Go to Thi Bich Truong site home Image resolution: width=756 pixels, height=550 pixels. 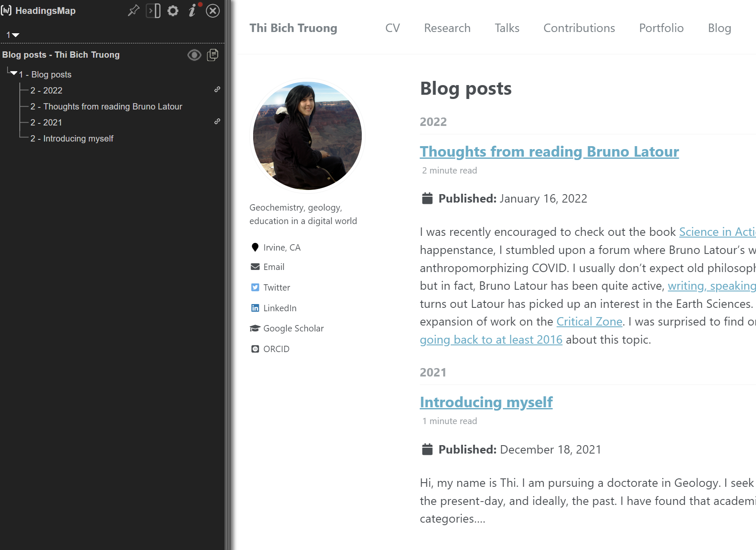(293, 28)
